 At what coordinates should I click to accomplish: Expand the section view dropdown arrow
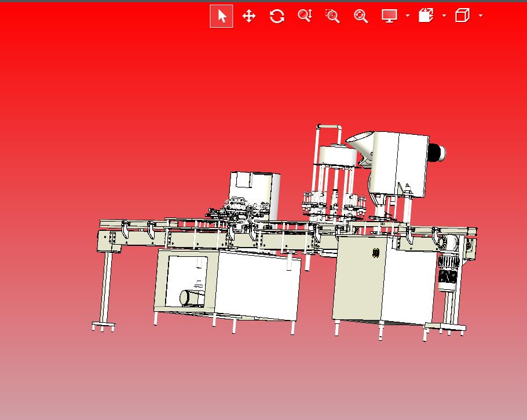click(444, 16)
